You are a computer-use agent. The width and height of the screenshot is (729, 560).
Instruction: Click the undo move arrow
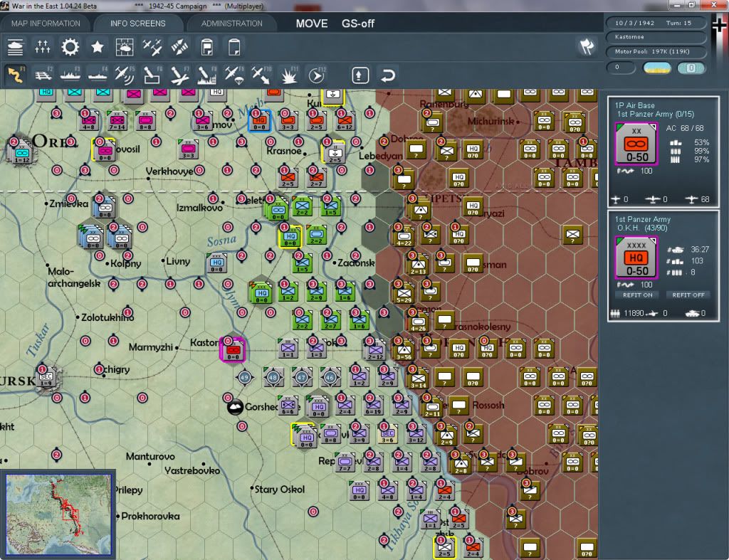(387, 75)
